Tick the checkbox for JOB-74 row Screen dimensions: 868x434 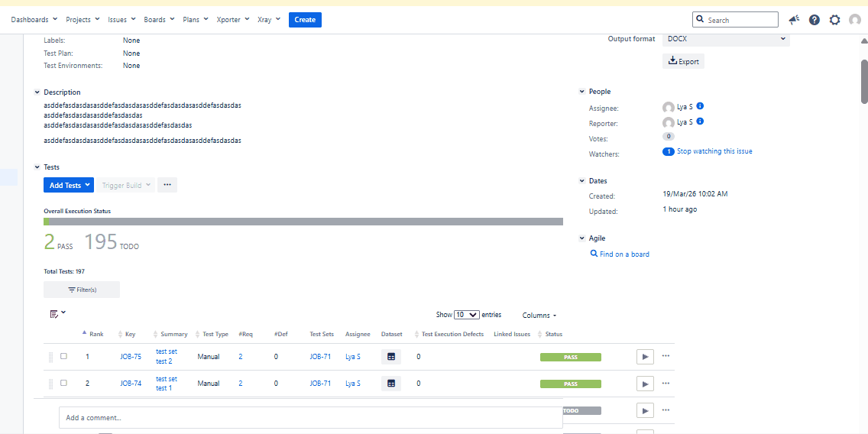click(63, 383)
